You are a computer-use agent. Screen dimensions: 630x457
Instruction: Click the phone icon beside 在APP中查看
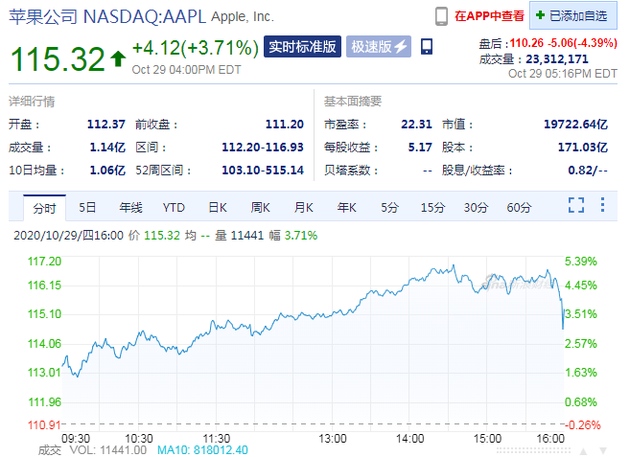pos(441,16)
